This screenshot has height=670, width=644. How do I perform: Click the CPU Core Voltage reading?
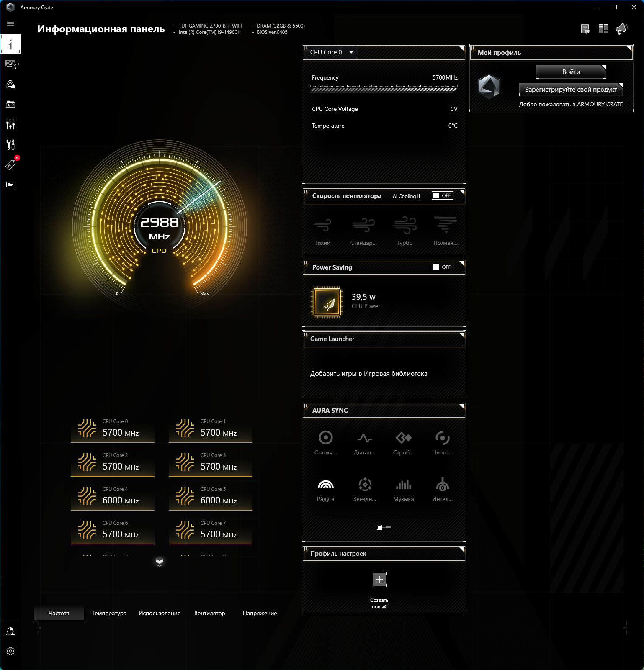point(384,109)
